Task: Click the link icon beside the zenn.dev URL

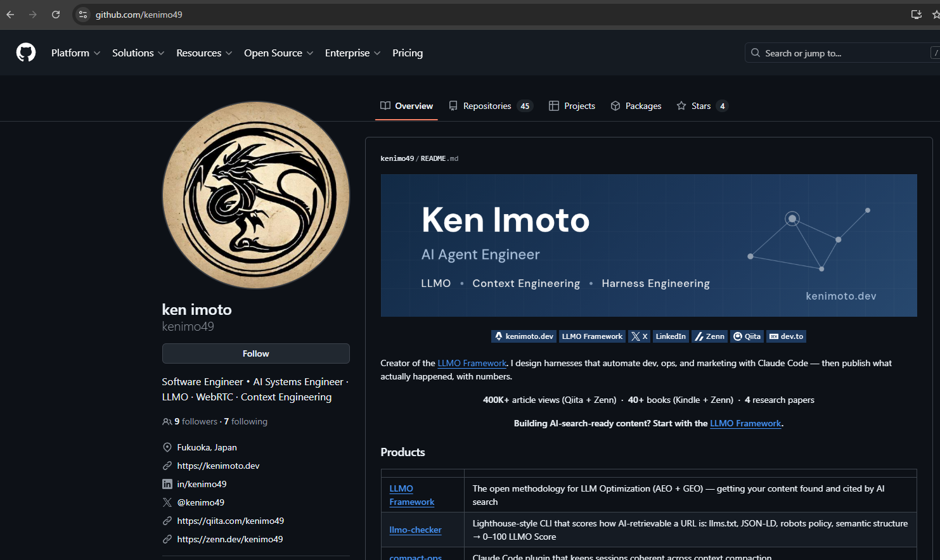Action: [x=167, y=539]
